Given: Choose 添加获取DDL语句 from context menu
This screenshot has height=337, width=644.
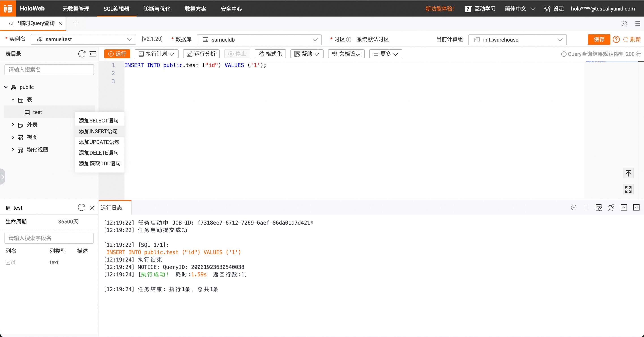Looking at the screenshot, I should click(x=100, y=164).
